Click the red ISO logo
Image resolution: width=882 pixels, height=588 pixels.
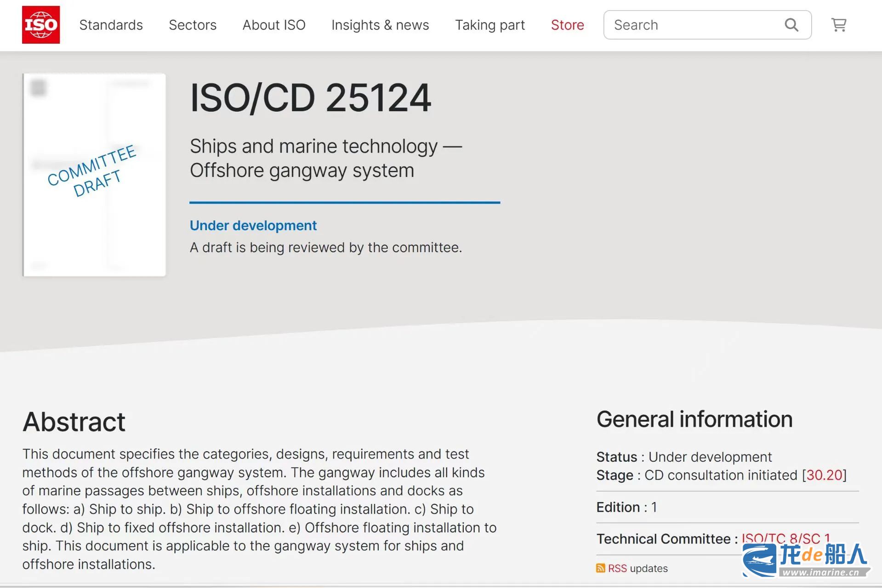[41, 25]
